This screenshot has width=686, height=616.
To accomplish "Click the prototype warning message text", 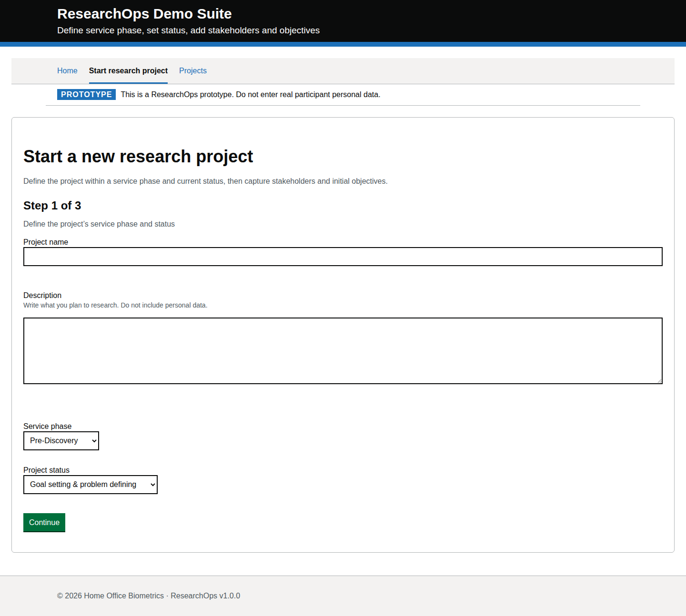I will tap(250, 94).
